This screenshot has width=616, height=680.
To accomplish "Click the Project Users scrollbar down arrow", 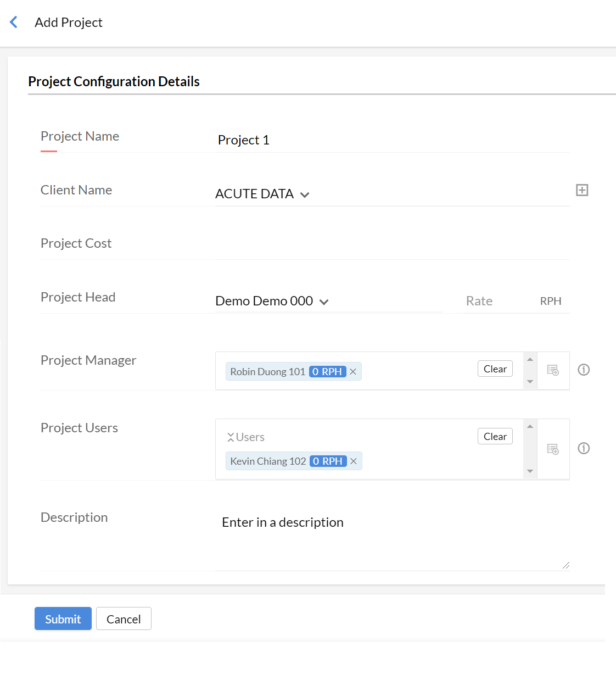I will point(530,471).
